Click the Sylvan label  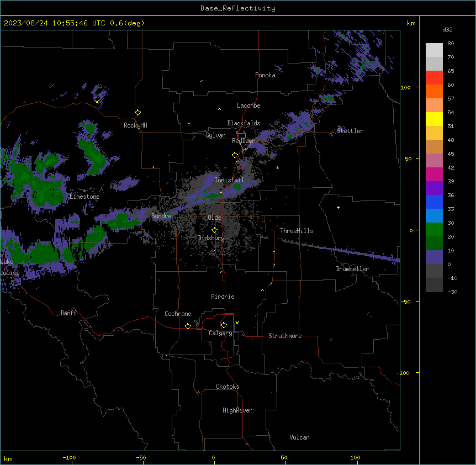point(215,135)
